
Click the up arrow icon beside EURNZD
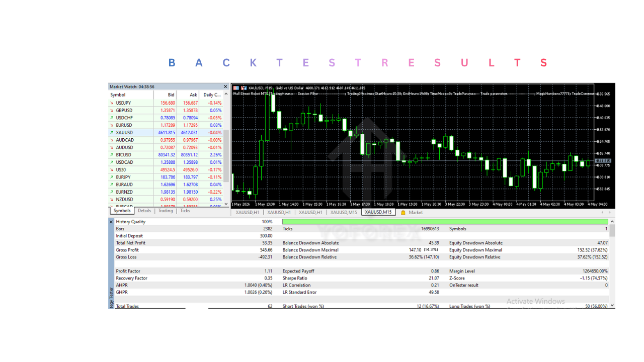(112, 192)
